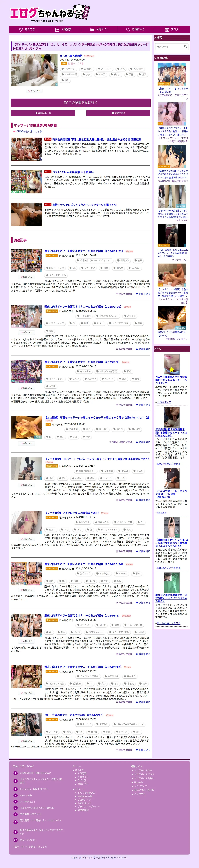Click the この記事を見に行く button
Image resolution: width=199 pixels, height=868 pixels.
tap(81, 103)
